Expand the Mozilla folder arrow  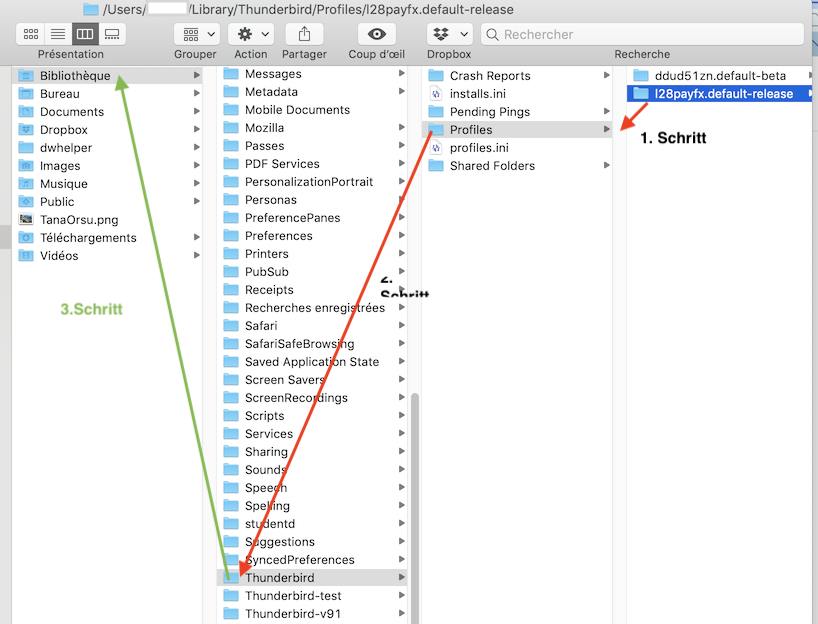coord(402,127)
